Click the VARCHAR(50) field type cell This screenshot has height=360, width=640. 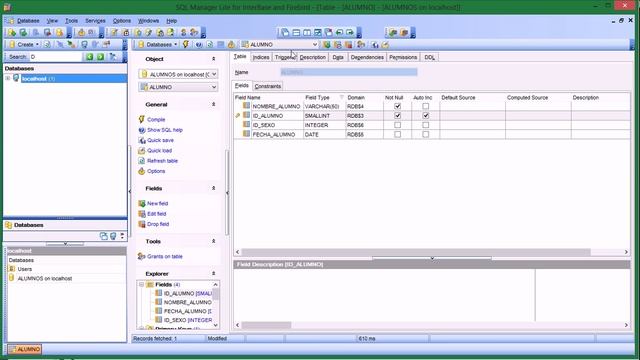pyautogui.click(x=324, y=106)
